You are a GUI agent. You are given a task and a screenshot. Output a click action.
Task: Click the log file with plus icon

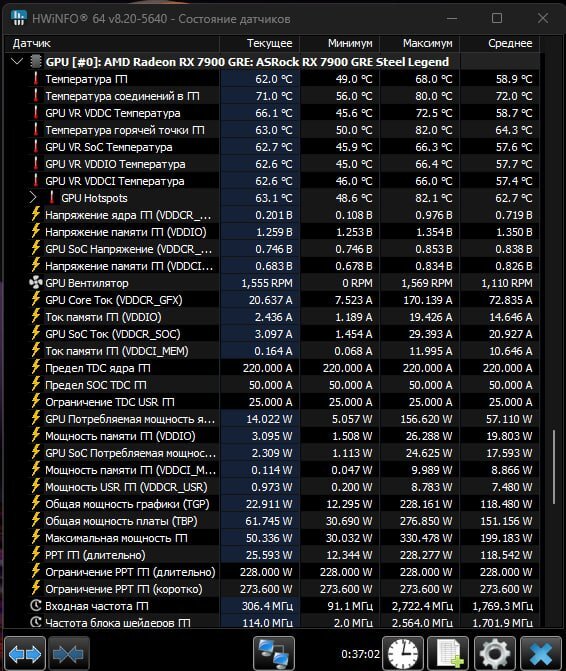[x=448, y=654]
